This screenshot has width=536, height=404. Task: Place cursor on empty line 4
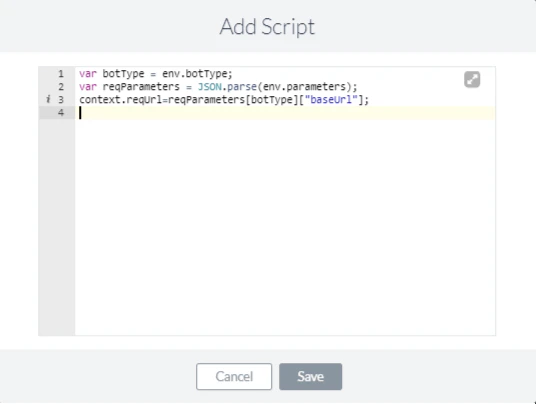[x=285, y=113]
